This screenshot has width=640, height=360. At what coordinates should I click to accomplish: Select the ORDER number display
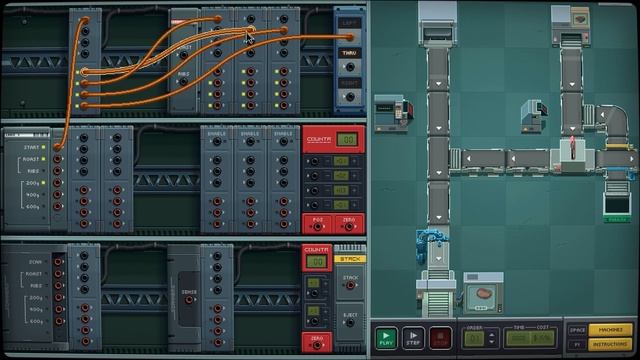pos(474,339)
